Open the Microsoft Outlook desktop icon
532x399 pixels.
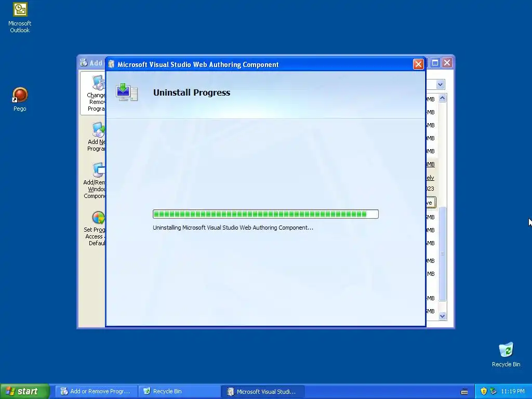tap(20, 17)
